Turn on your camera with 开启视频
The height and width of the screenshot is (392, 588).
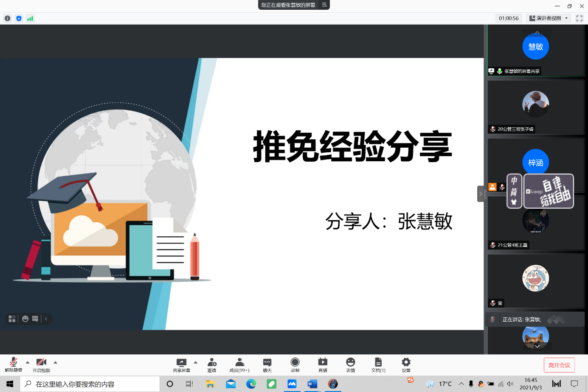click(41, 365)
